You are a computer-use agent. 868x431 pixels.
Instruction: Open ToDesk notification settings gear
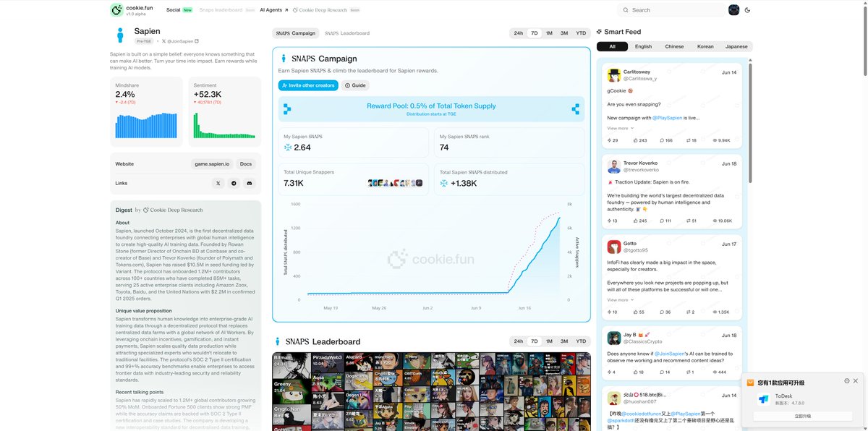(x=847, y=381)
